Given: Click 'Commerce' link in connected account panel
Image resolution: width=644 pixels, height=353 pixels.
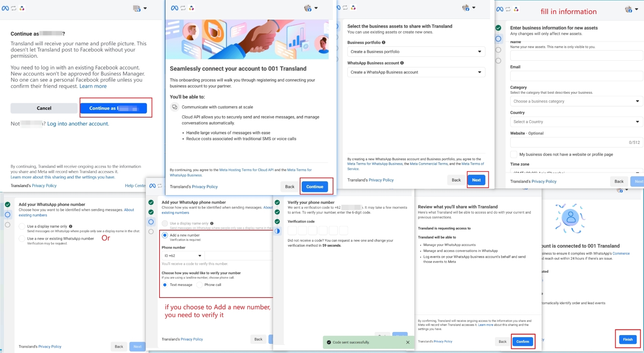Looking at the screenshot, I should (621, 253).
